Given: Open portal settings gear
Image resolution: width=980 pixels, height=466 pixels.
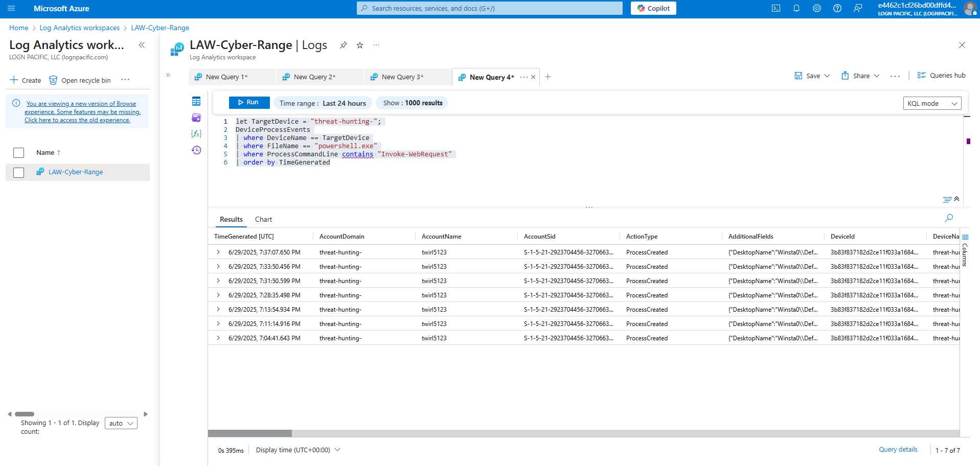Looking at the screenshot, I should [817, 9].
